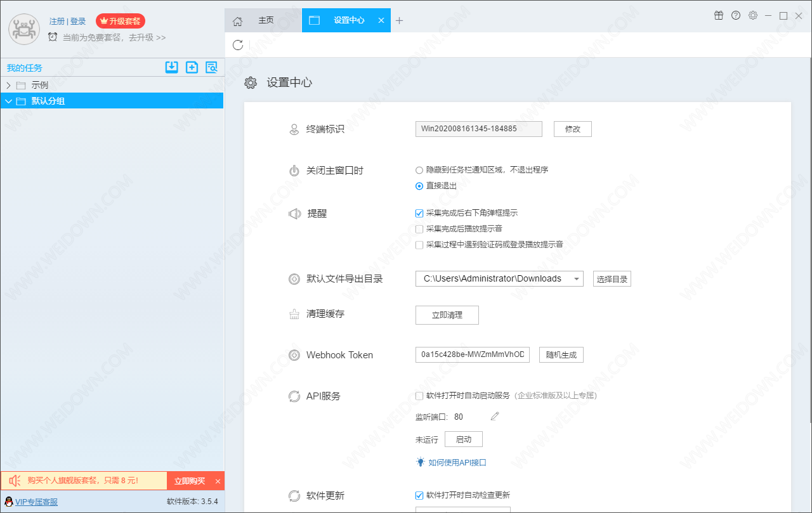Click the import task download icon
Screen dimensions: 812x513
click(171, 67)
